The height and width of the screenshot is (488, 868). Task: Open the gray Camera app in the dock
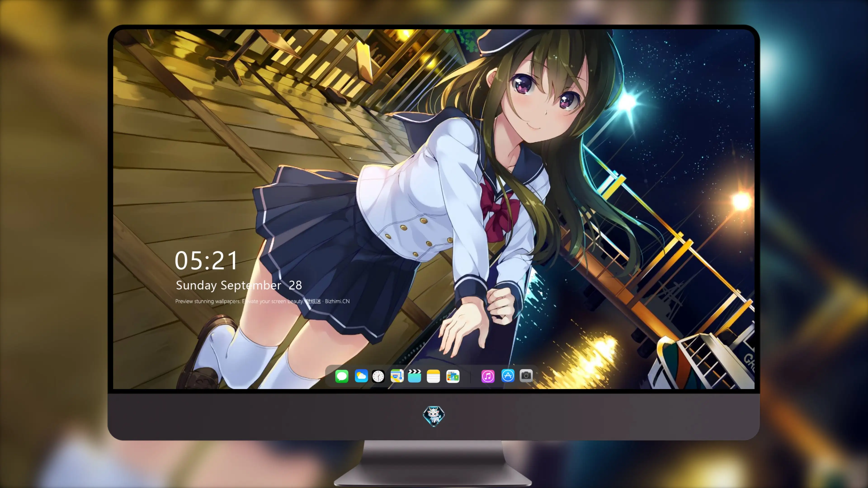(526, 375)
